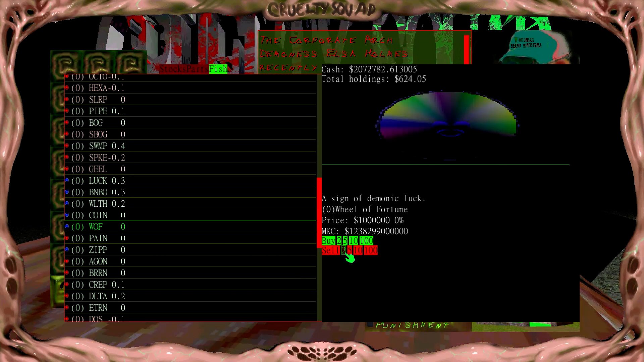The width and height of the screenshot is (644, 362).
Task: Click the blue dot beside LUCK
Action: (67, 180)
